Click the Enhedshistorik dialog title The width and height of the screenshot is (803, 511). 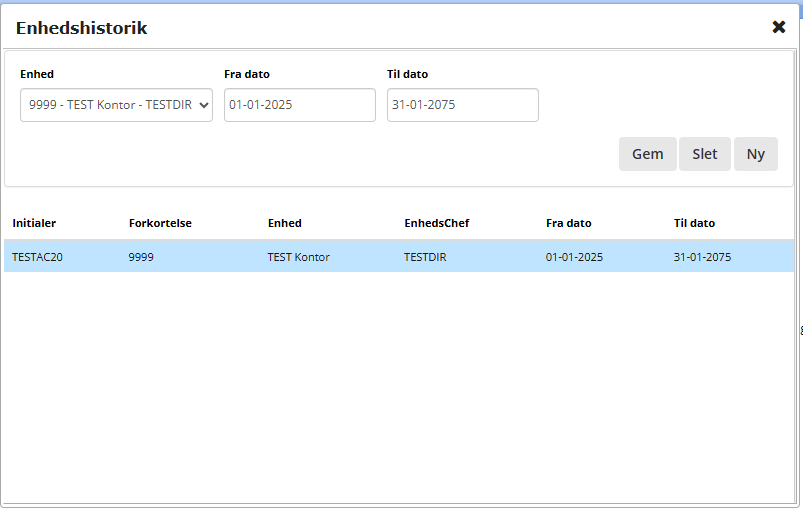pos(81,28)
